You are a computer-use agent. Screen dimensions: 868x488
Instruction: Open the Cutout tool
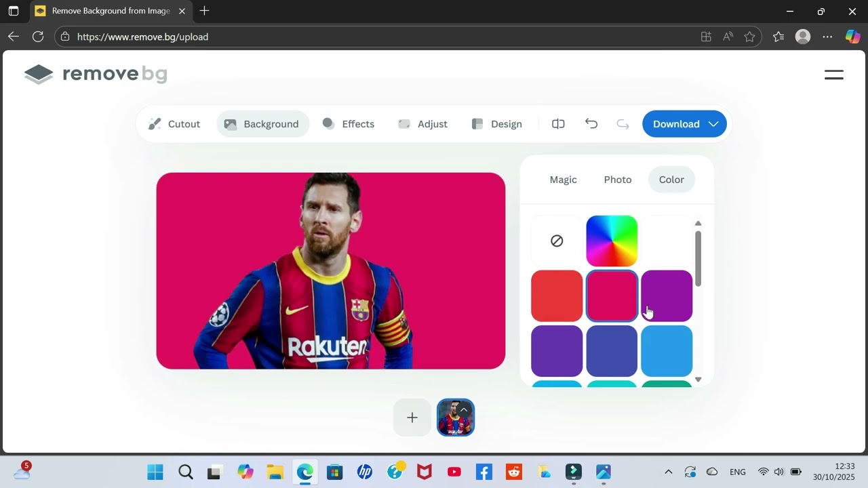(174, 124)
